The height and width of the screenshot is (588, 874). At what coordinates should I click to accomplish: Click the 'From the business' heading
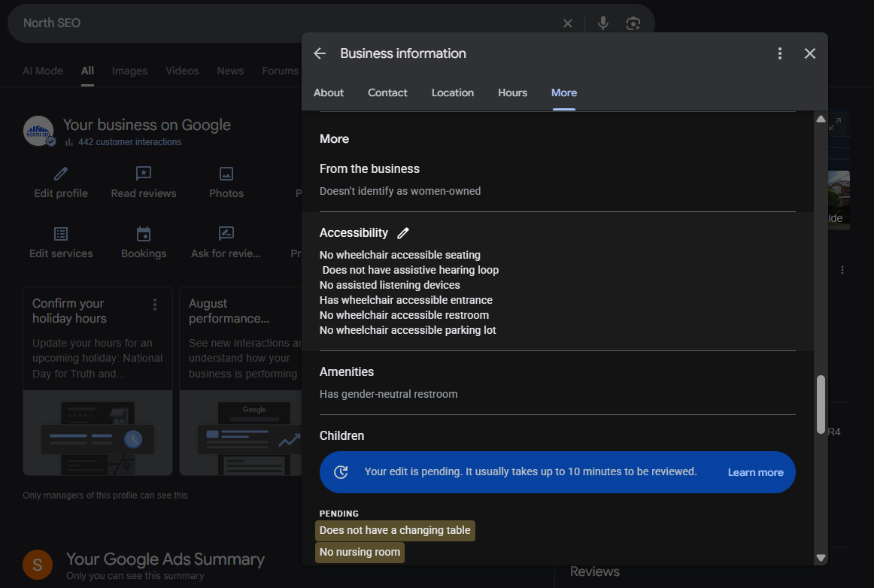pos(369,169)
